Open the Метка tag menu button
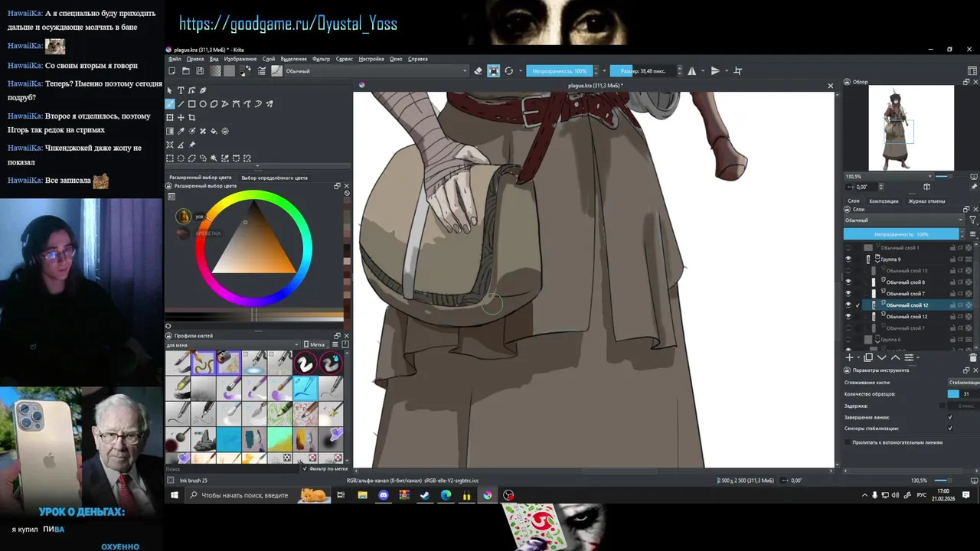Viewport: 980px width, 551px height. point(315,344)
